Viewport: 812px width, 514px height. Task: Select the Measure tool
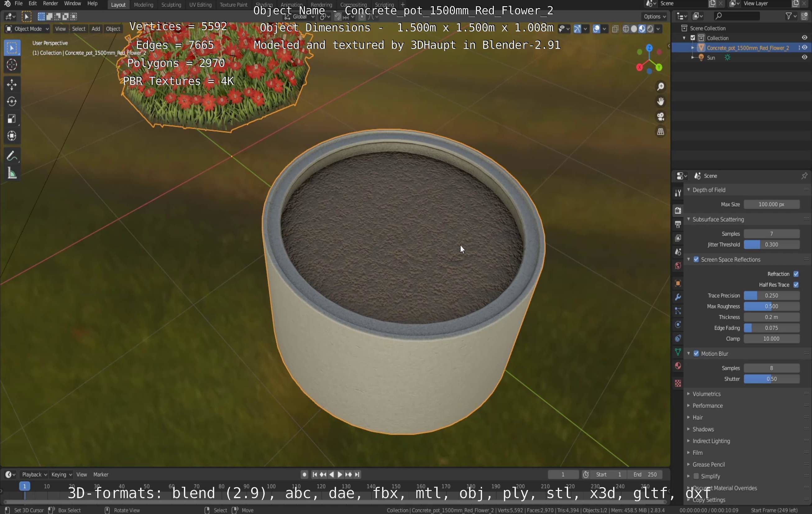pos(12,174)
